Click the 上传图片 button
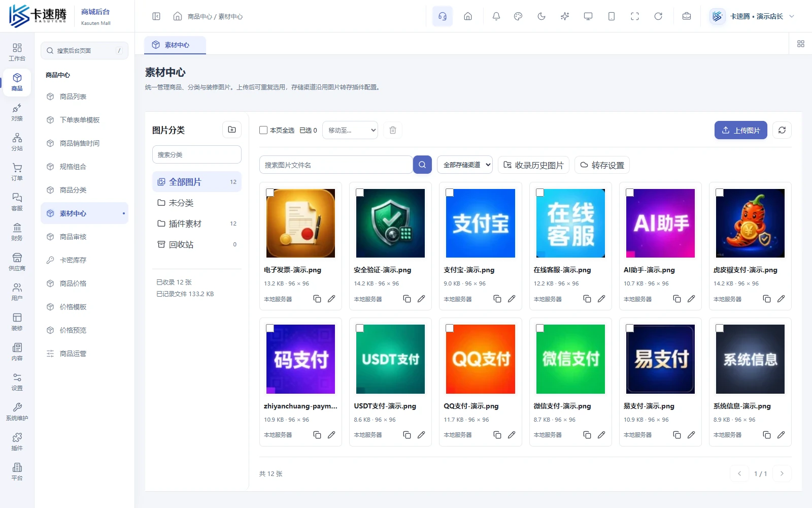The height and width of the screenshot is (508, 812). point(741,130)
